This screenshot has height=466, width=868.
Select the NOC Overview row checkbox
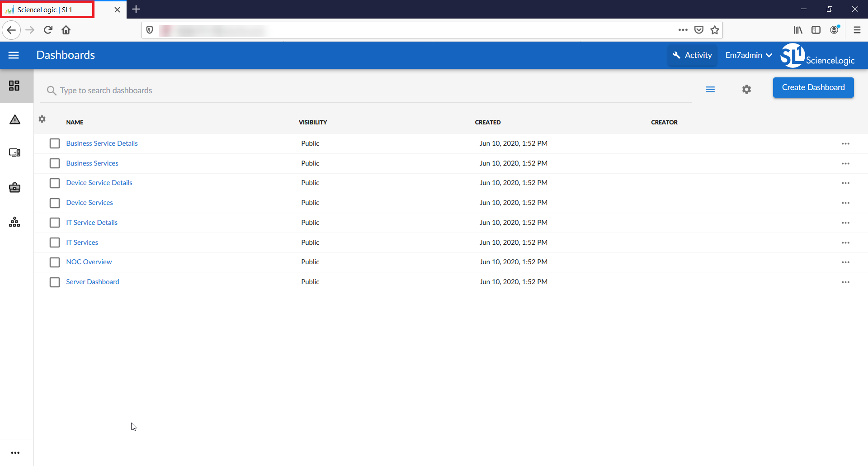(55, 262)
